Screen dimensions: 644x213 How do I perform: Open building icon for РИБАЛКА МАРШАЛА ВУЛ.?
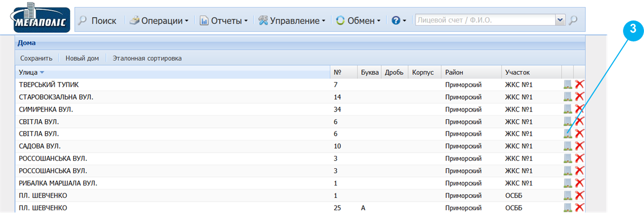(568, 183)
